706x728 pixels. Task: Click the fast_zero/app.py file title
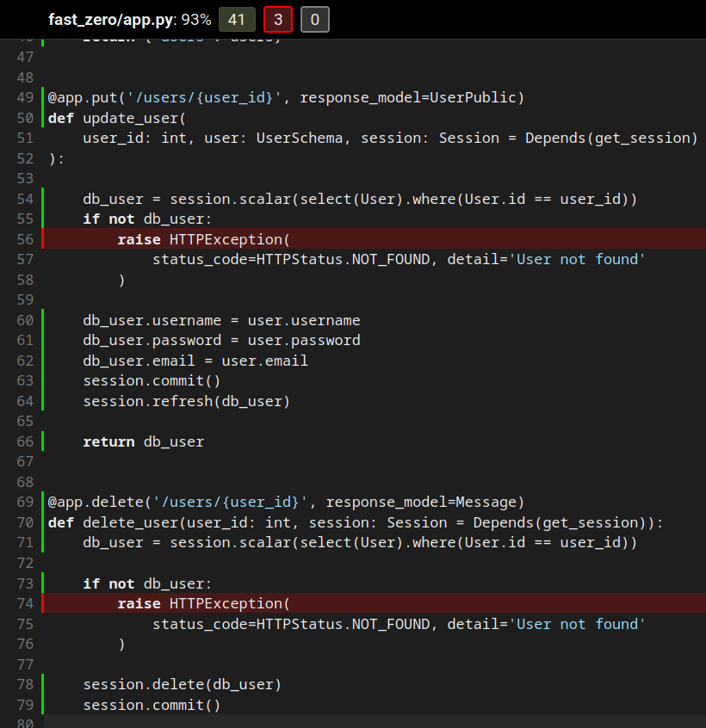[114, 20]
